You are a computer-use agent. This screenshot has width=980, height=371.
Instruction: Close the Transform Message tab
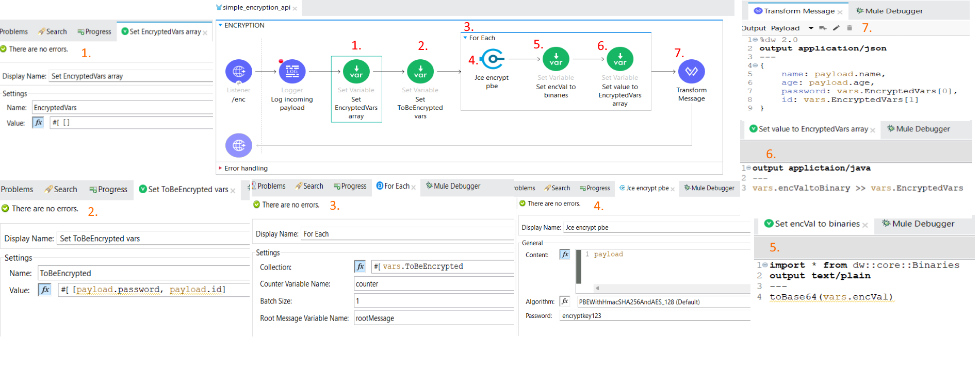pyautogui.click(x=840, y=12)
